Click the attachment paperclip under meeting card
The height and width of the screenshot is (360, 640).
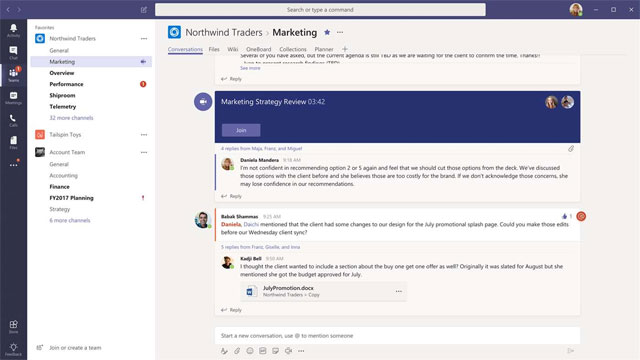(571, 149)
